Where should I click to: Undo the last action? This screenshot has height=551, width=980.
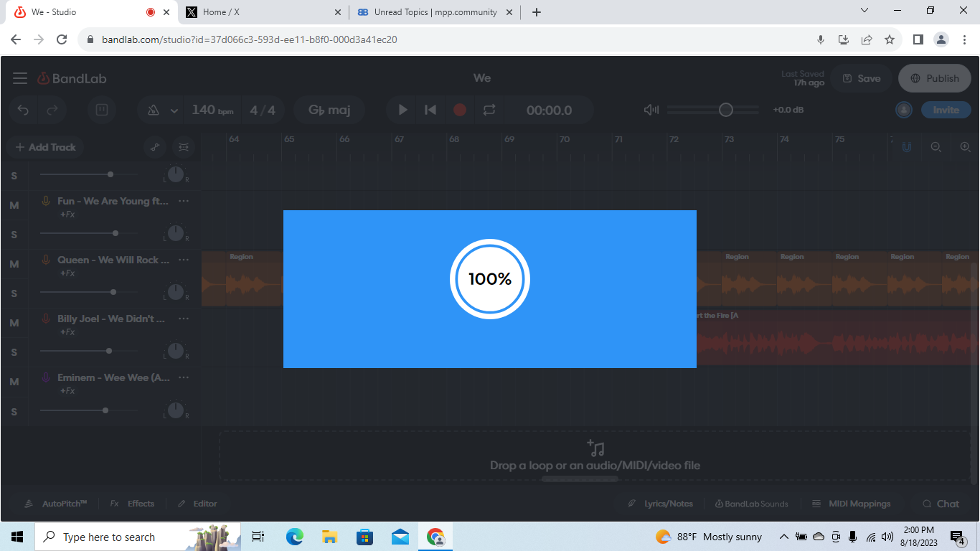(23, 110)
